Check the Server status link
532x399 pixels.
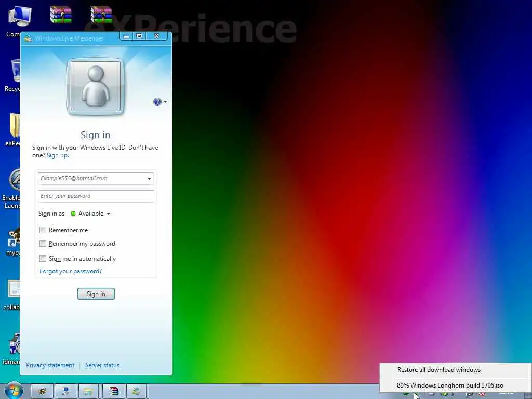[102, 365]
